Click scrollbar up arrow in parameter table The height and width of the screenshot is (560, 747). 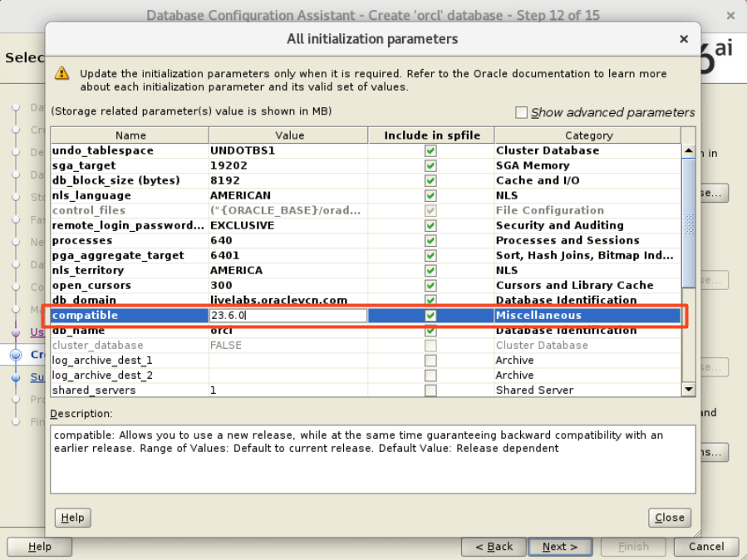[x=688, y=150]
